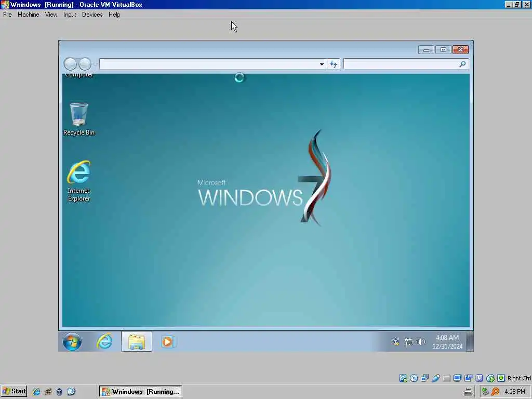Click the Explorer back navigation button
The width and height of the screenshot is (532, 399).
[70, 64]
